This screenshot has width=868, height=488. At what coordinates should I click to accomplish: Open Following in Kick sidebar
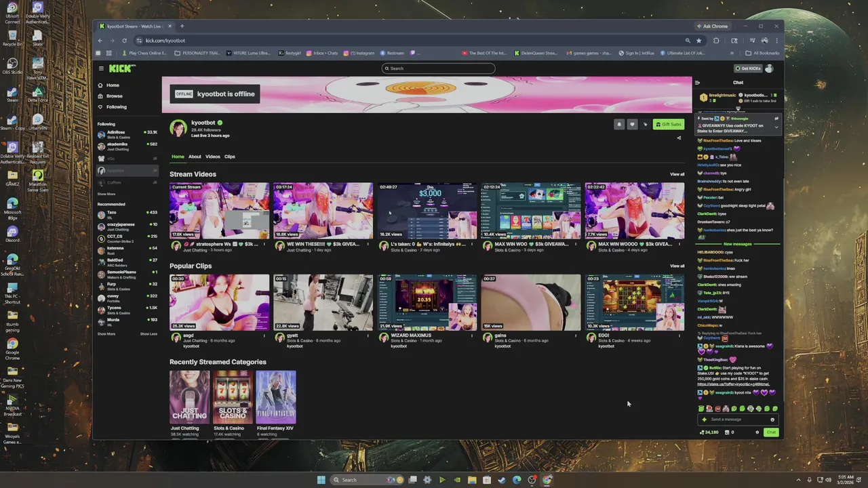coord(112,107)
